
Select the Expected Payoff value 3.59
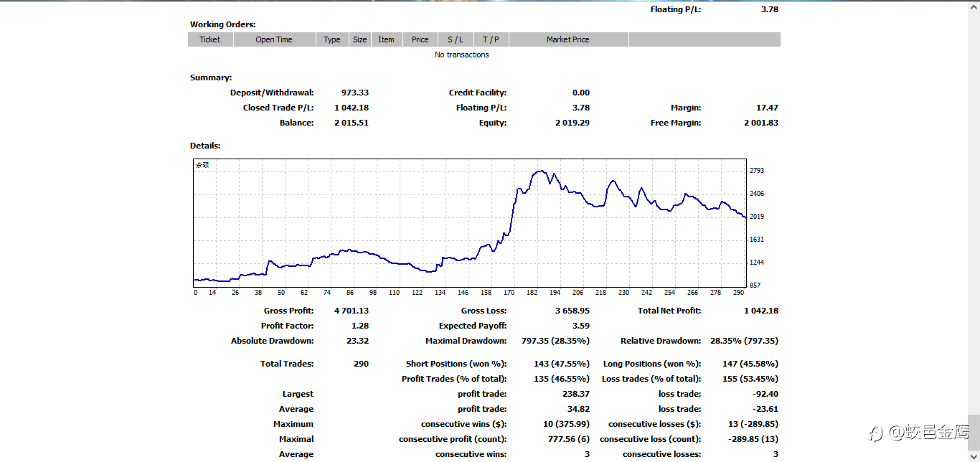pyautogui.click(x=581, y=326)
